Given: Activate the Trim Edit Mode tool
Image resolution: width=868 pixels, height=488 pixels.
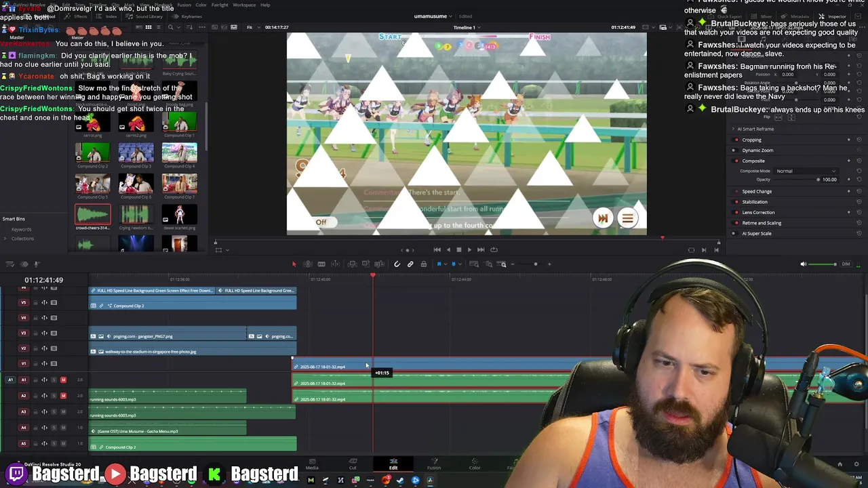Looking at the screenshot, I should (x=308, y=264).
